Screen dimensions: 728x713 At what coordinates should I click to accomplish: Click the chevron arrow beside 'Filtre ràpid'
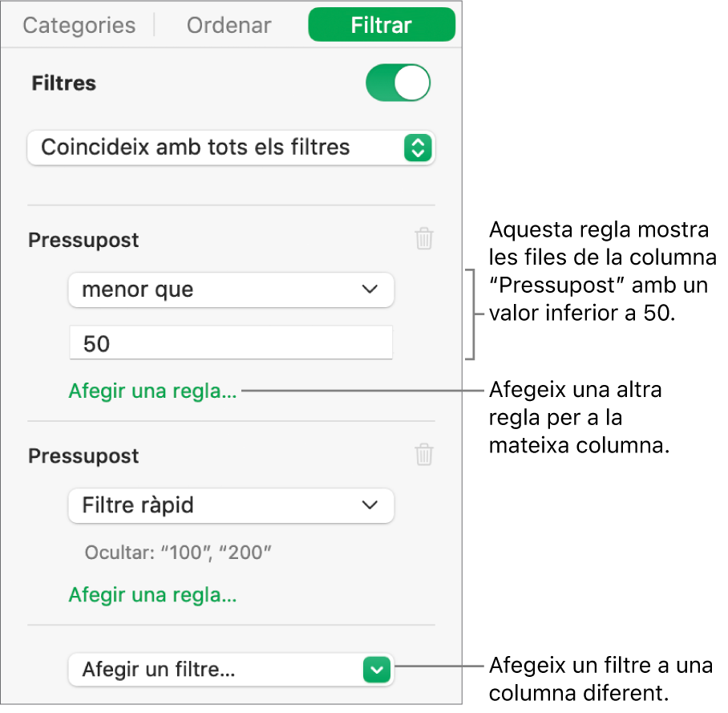(x=370, y=505)
